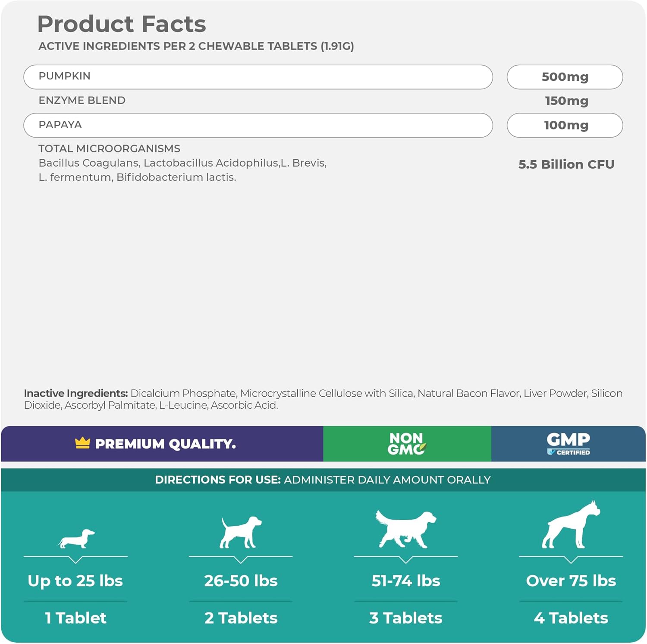This screenshot has height=644, width=647.
Task: Select the PAPAYA ingredient row
Action: [258, 125]
